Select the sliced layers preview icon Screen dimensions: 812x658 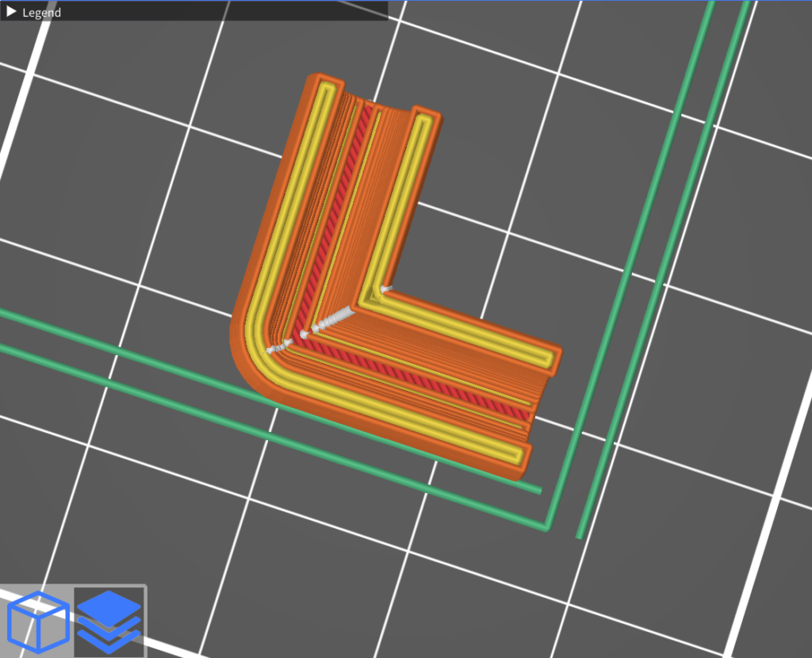(x=109, y=620)
